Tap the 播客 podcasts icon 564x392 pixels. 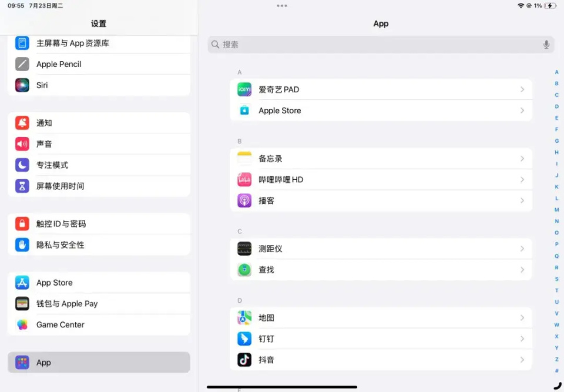pos(244,200)
